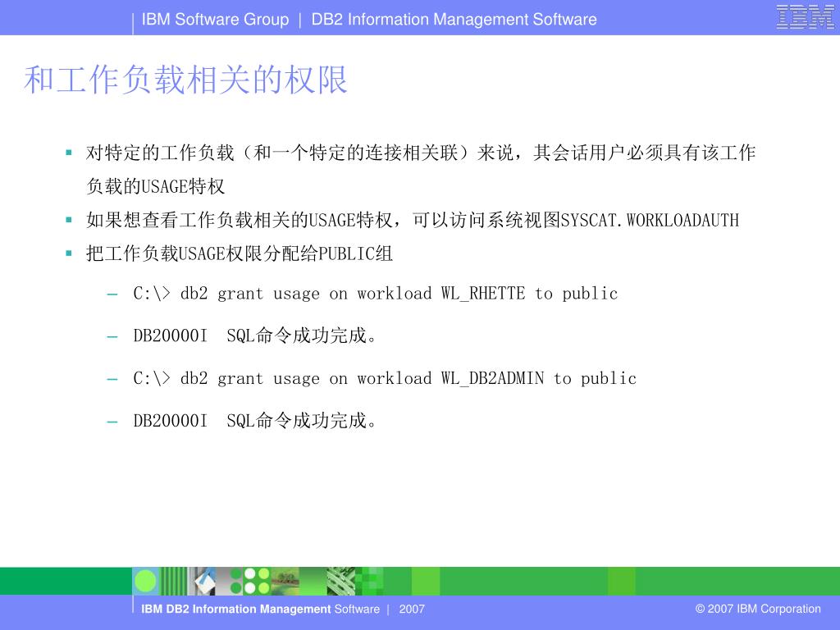The image size is (840, 630).
Task: Select command granting usage on WL_DB2ADMIN
Action: coord(385,379)
